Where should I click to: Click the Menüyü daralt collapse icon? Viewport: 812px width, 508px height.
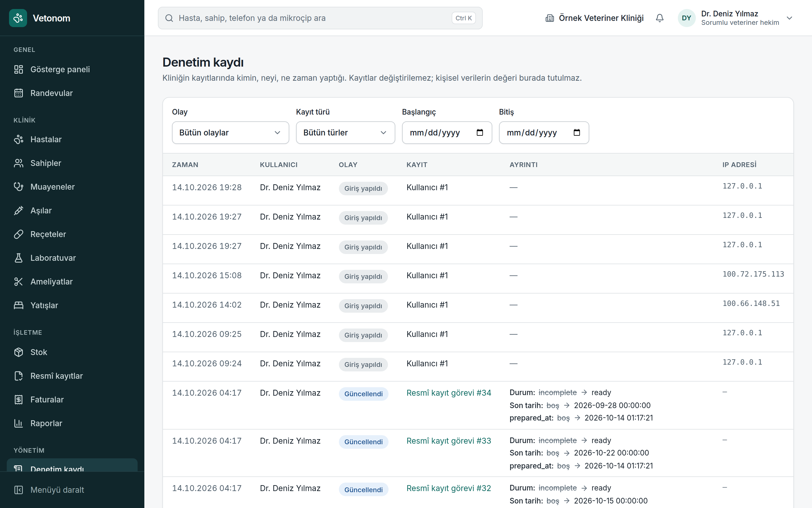pyautogui.click(x=18, y=490)
